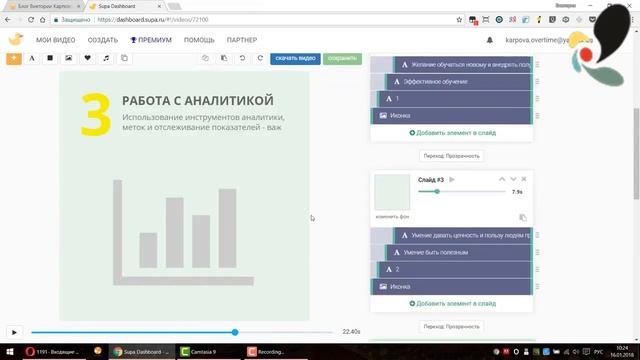Open the ПАРТНЕР menu item
This screenshot has height=360, width=640.
pyautogui.click(x=242, y=40)
